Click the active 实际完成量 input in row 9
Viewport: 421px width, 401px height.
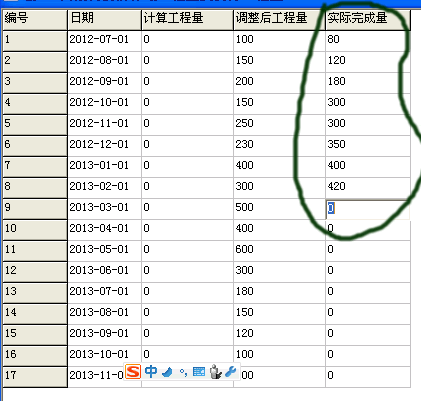(x=367, y=209)
